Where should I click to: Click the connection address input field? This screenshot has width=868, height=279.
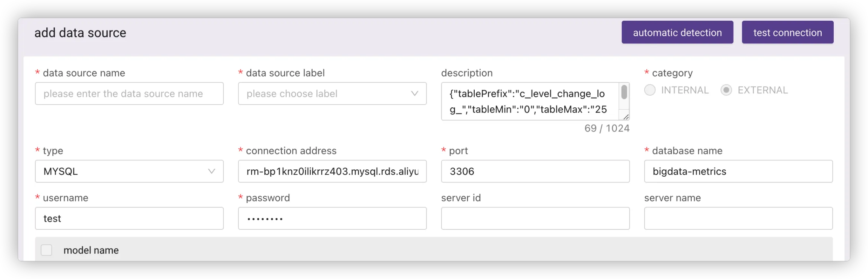[x=332, y=171]
